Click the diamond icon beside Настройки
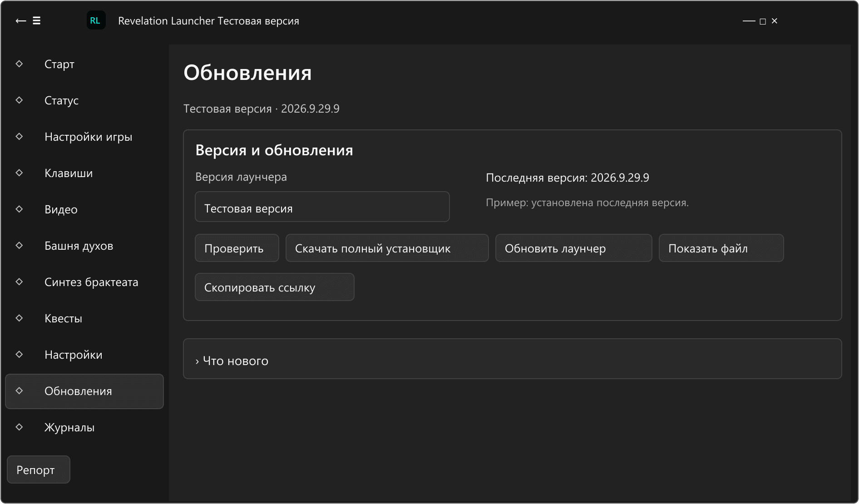This screenshot has width=859, height=504. click(19, 355)
